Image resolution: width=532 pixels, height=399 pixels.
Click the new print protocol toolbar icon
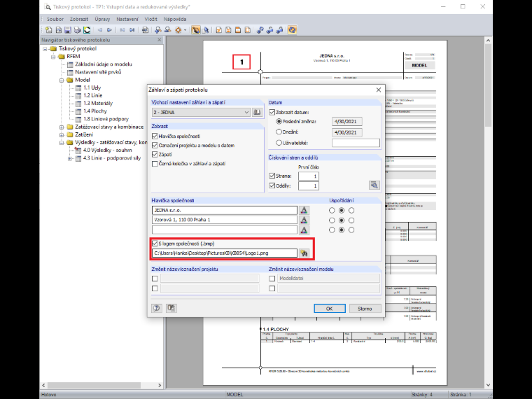49,30
